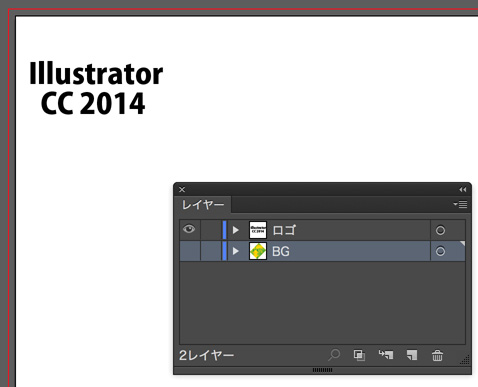The width and height of the screenshot is (478, 387).
Task: Toggle lock column for ロゴ layer
Action: pyautogui.click(x=211, y=230)
